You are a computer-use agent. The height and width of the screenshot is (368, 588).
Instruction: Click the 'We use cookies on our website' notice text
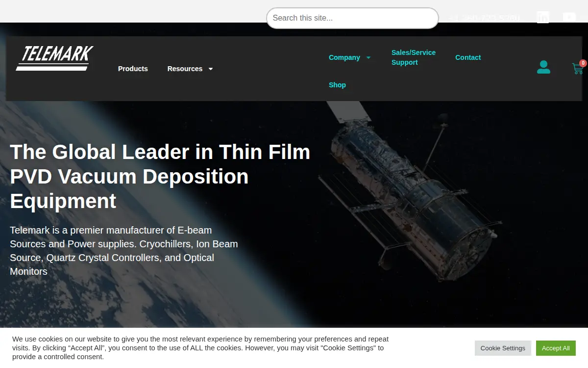coord(200,348)
